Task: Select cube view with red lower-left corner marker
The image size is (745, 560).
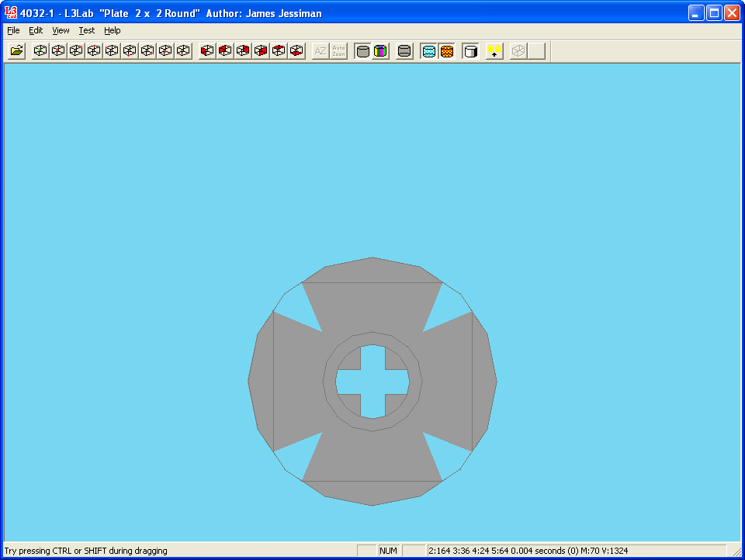Action: point(183,51)
